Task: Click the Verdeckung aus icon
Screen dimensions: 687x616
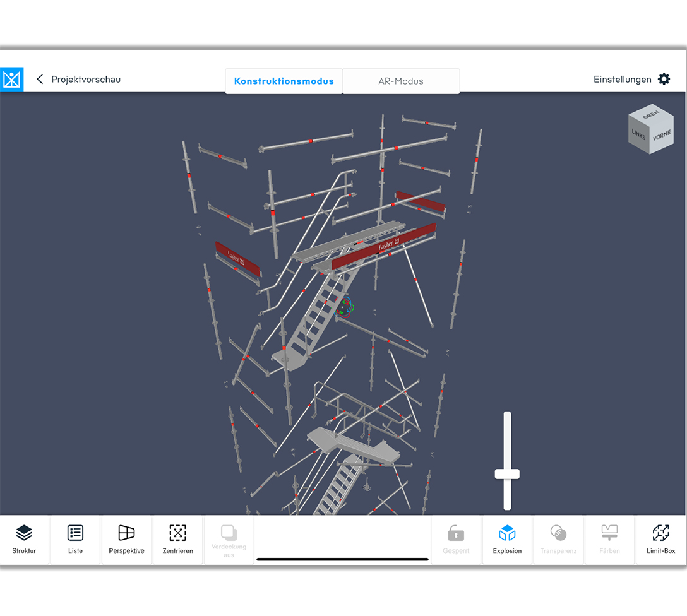Action: [229, 533]
